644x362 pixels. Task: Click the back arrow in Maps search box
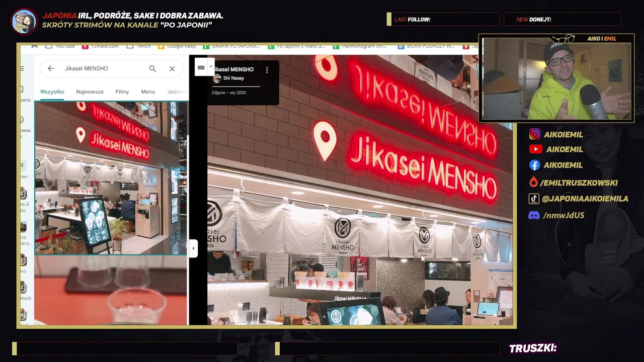point(50,68)
